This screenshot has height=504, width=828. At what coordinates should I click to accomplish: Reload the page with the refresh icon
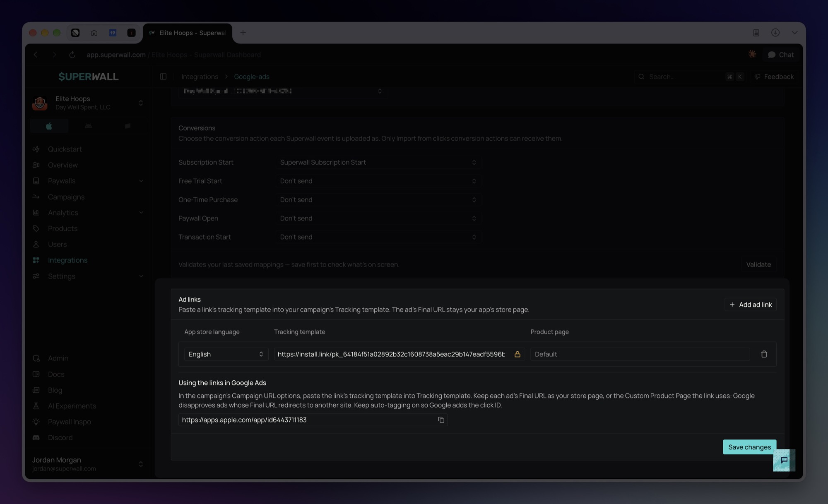(x=72, y=55)
